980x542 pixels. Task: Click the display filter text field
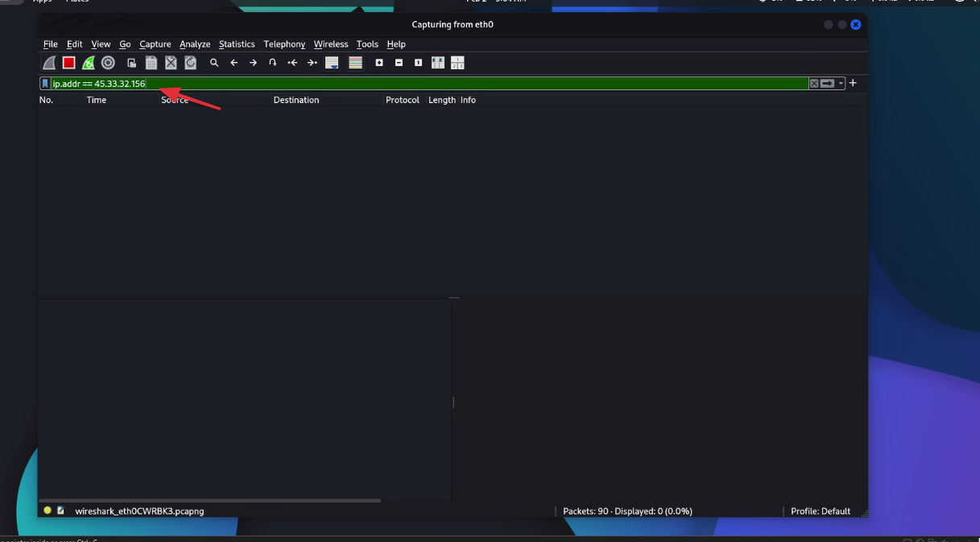point(403,84)
